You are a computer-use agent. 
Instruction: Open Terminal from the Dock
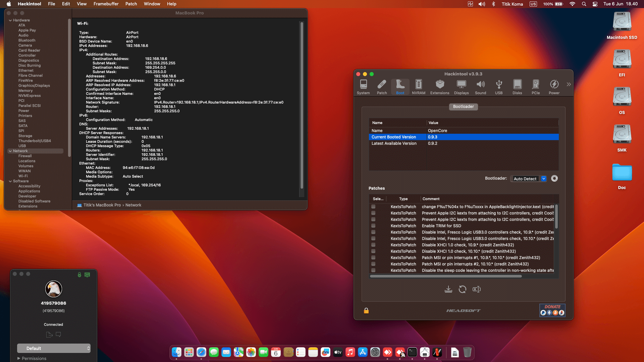tap(412, 352)
